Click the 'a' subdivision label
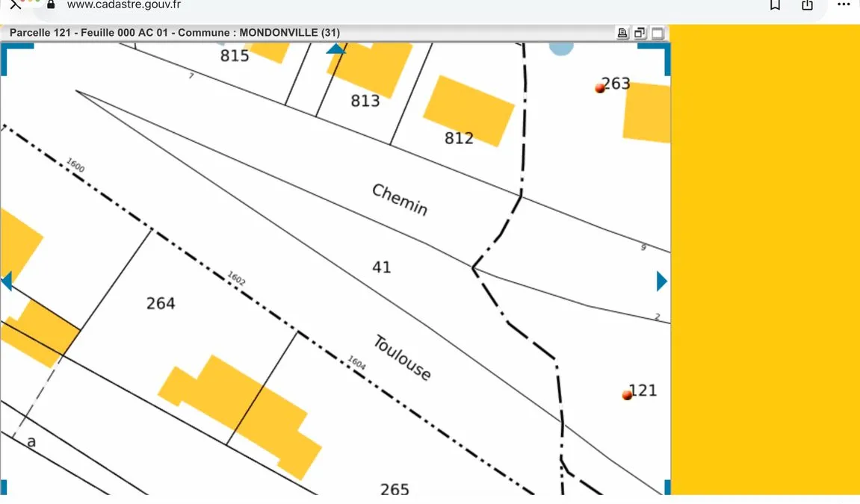The width and height of the screenshot is (860, 504). (31, 442)
